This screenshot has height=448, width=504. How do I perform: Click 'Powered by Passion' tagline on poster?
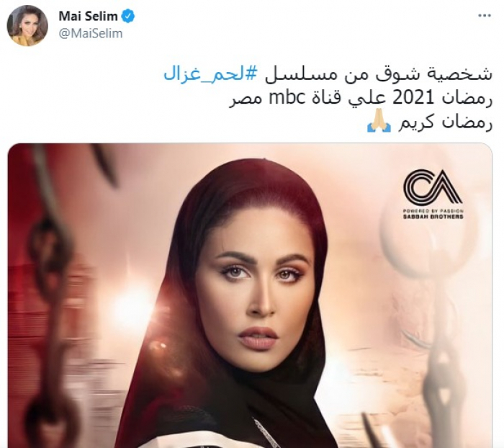(433, 211)
